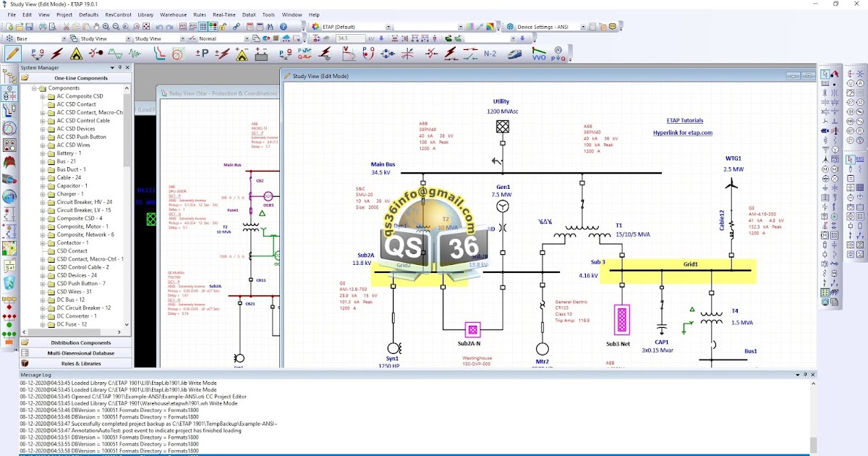Toggle the padlock icon in the toolbar
Screen dimensions: 868x456
click(223, 27)
